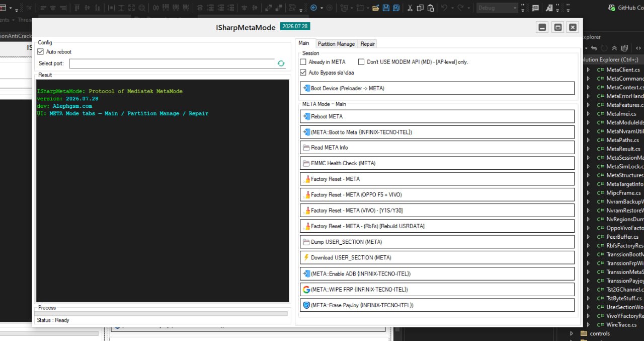
Task: Click the Reboot META button
Action: click(437, 116)
